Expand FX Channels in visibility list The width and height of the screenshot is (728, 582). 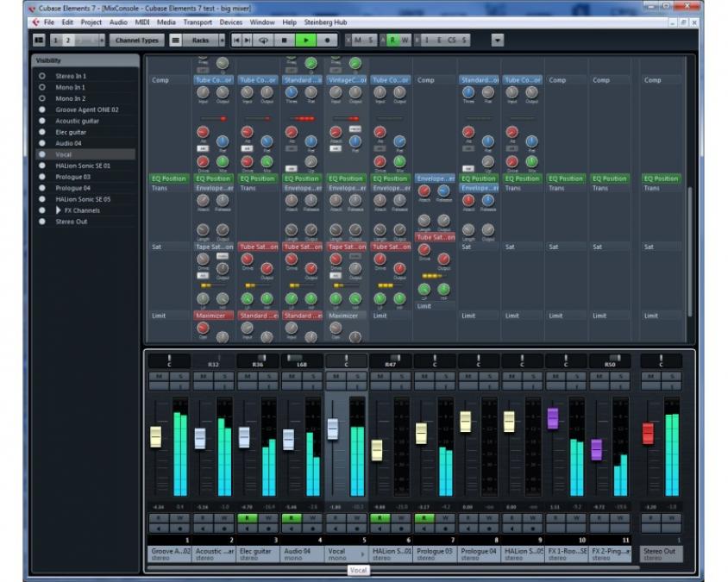tap(59, 210)
